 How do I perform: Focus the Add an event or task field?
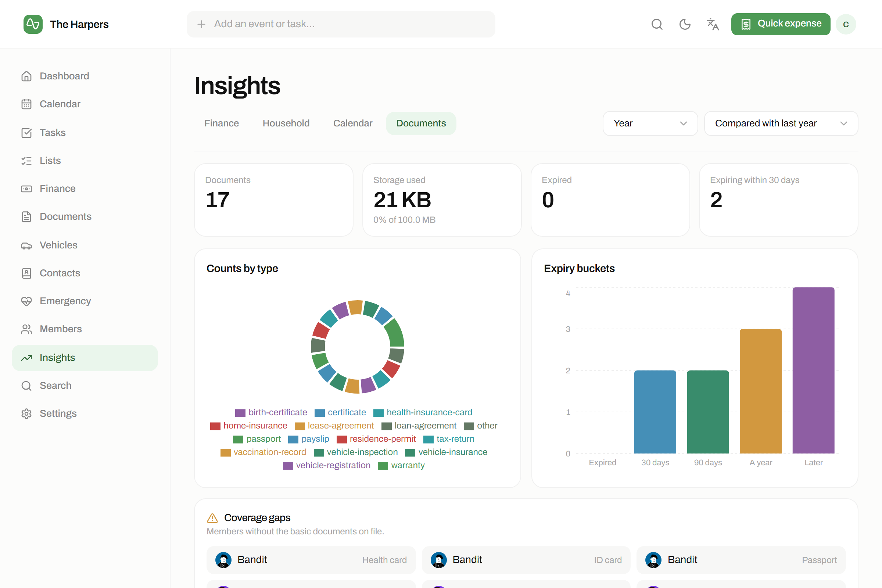click(341, 24)
